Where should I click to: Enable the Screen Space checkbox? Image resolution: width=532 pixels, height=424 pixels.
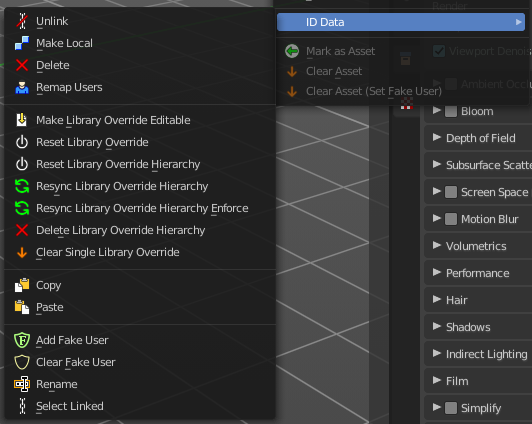(451, 192)
